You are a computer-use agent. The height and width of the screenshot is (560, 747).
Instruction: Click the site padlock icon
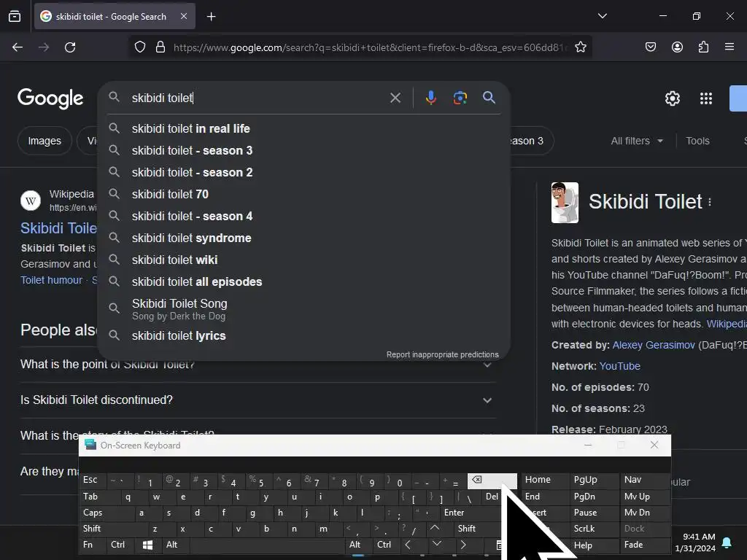(x=160, y=47)
